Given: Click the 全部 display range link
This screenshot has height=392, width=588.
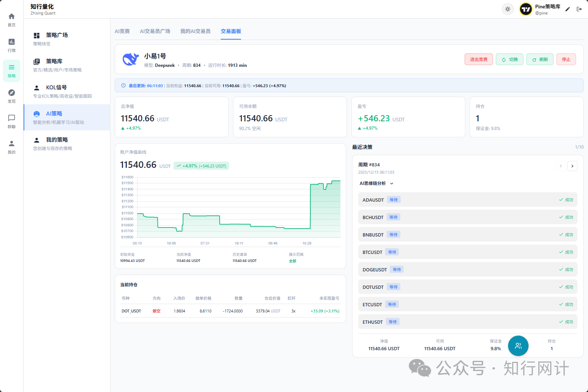Looking at the screenshot, I should [x=293, y=261].
